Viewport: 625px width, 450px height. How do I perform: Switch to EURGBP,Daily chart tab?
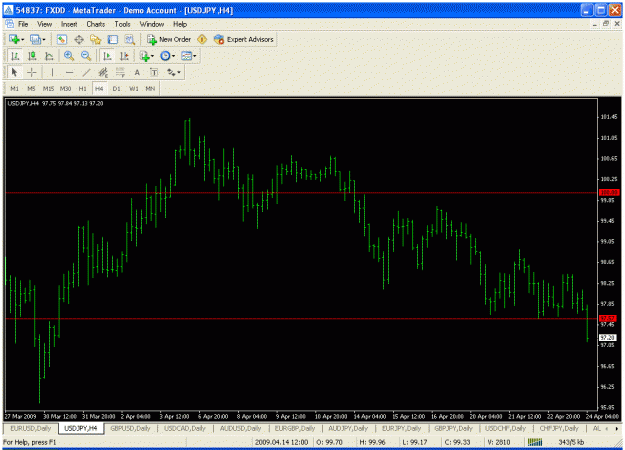point(295,428)
